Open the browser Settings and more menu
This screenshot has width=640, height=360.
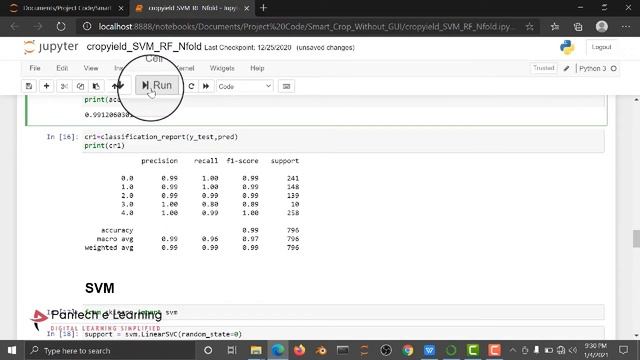point(626,27)
